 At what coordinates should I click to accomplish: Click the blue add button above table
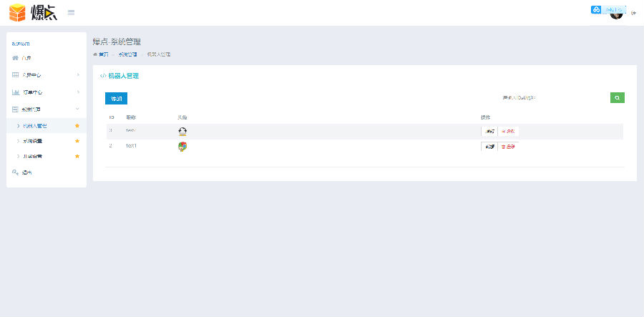click(x=116, y=99)
